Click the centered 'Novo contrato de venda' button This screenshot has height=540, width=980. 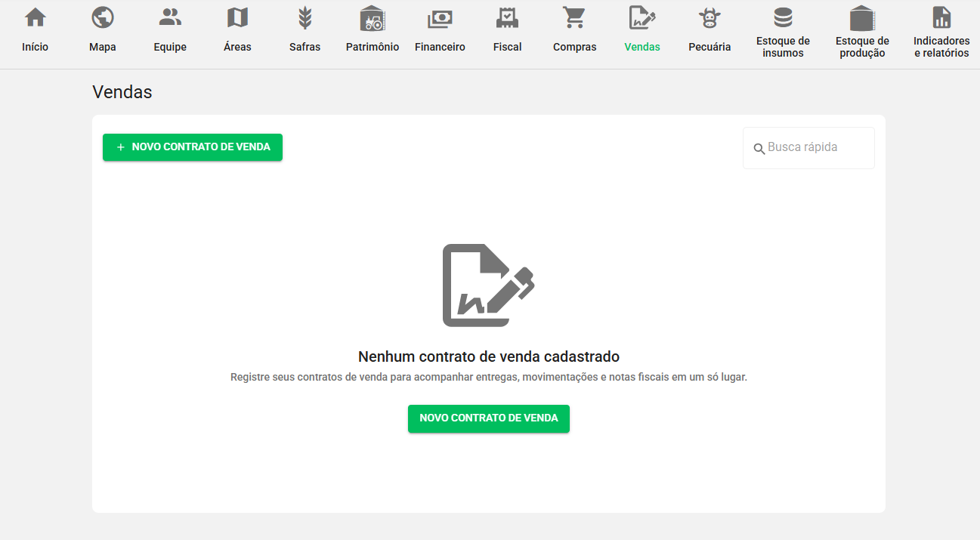pyautogui.click(x=489, y=418)
